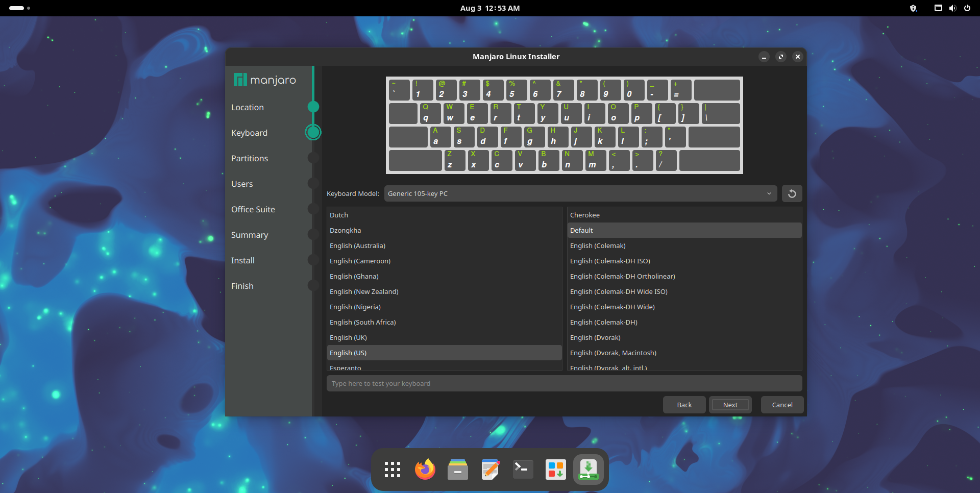
Task: Select the Install step in sidebar
Action: click(243, 260)
